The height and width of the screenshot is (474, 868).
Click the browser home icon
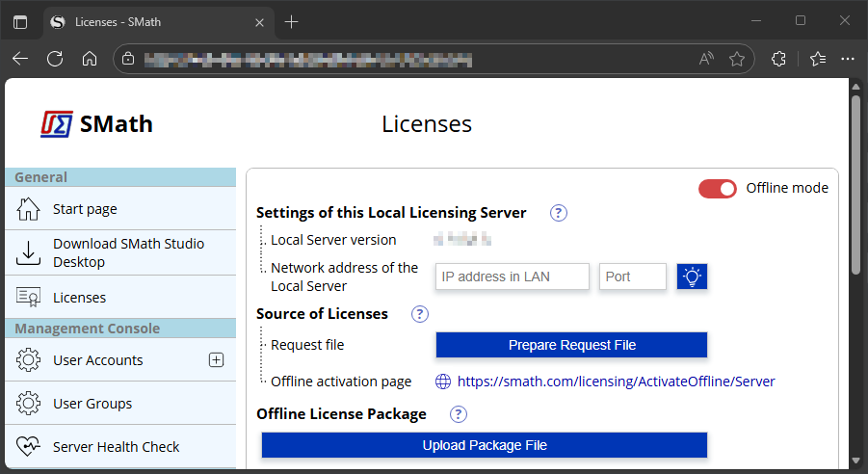(x=90, y=59)
